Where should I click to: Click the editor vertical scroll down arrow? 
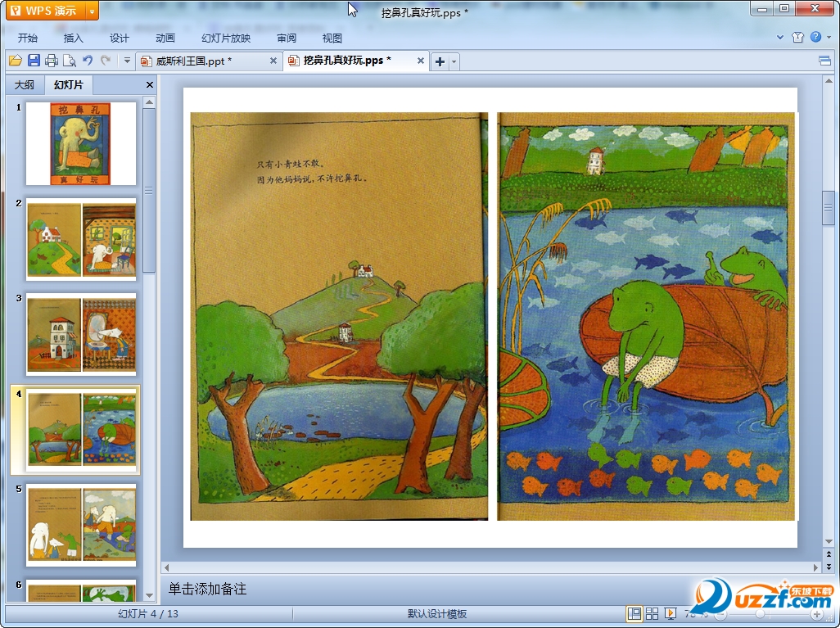pos(829,542)
